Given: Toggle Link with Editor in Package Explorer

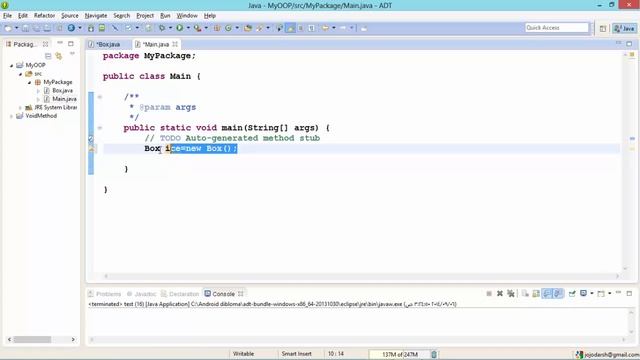Looking at the screenshot, I should point(59,56).
